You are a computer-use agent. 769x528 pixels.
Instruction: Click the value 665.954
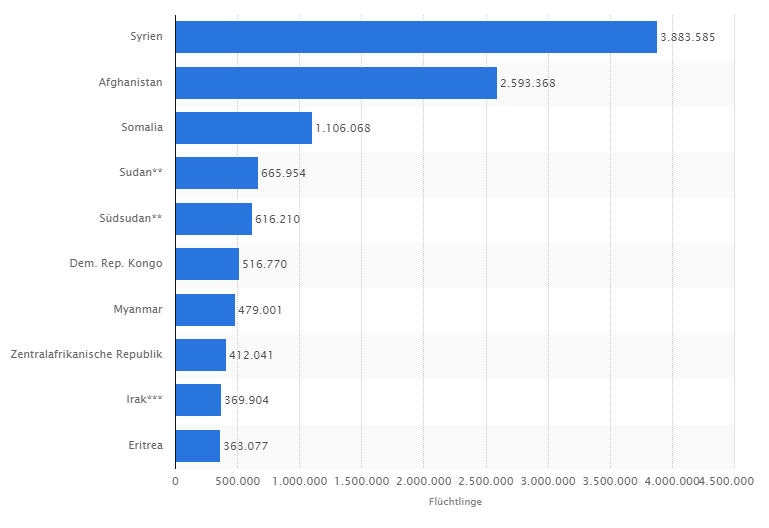coord(283,174)
